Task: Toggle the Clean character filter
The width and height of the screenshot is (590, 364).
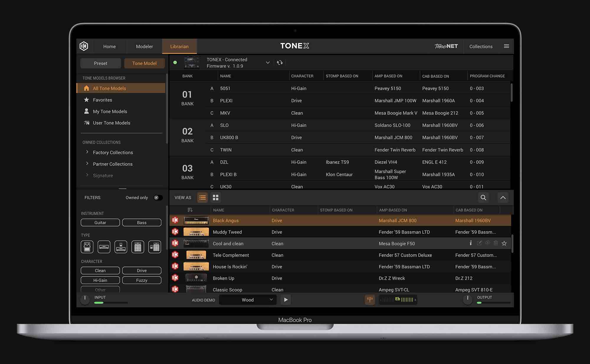Action: [100, 271]
